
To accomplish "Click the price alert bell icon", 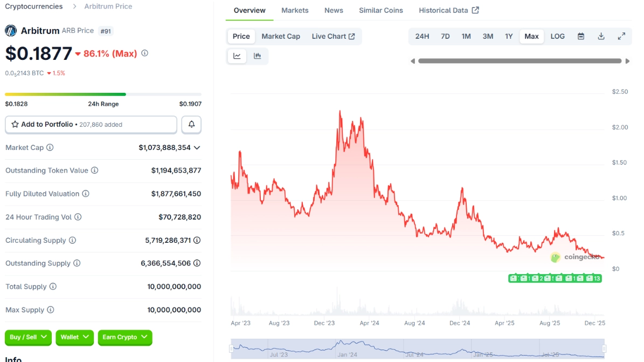I will click(191, 124).
